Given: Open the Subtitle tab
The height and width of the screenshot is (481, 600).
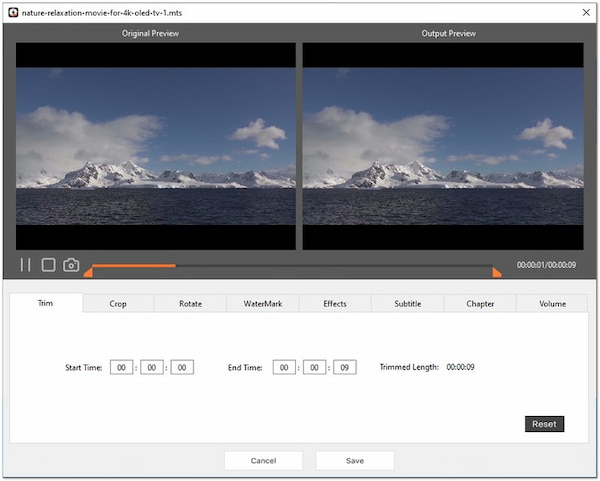Looking at the screenshot, I should click(408, 304).
